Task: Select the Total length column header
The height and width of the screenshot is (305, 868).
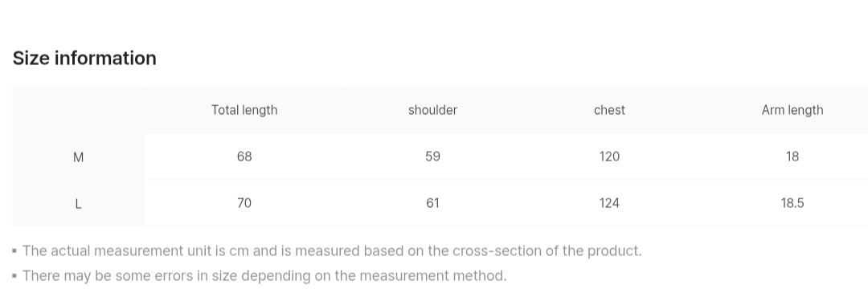Action: (244, 110)
